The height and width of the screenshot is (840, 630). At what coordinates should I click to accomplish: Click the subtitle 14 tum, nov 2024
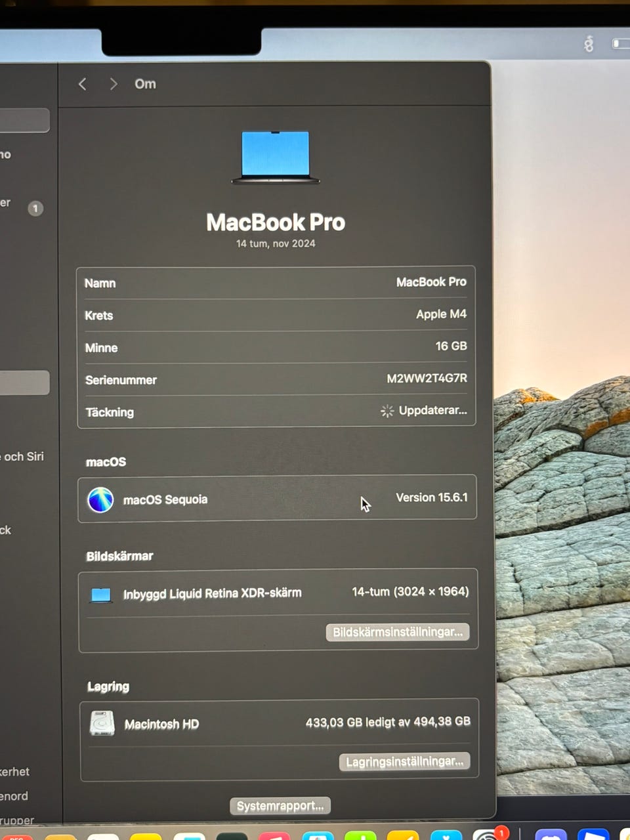pos(276,243)
